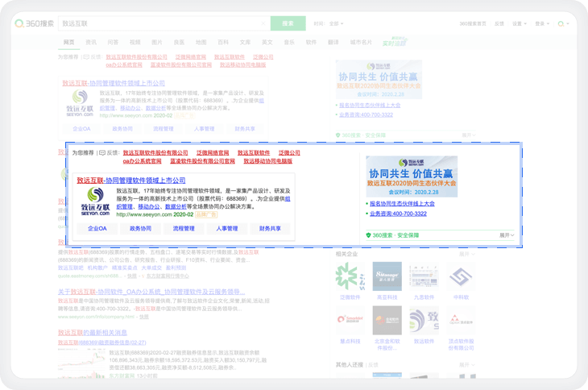
Task: Open the 致远互联-协同管理软件领域上市公司 result title
Action: [130, 180]
